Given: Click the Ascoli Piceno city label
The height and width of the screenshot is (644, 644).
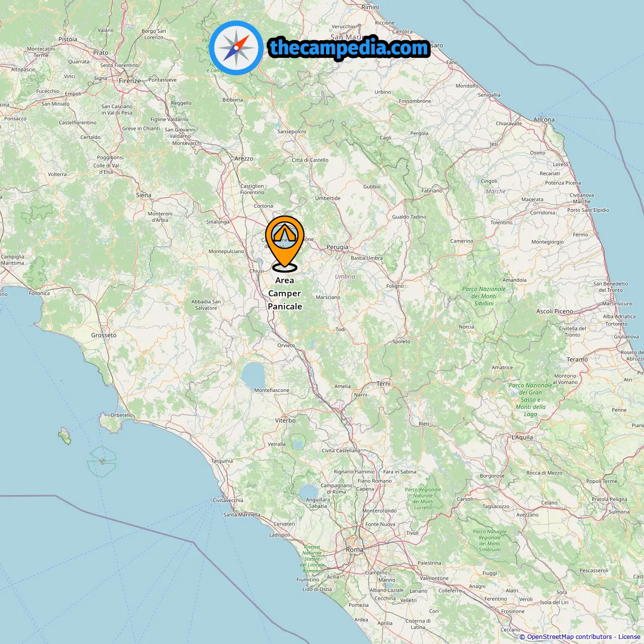Looking at the screenshot, I should click(x=554, y=311).
